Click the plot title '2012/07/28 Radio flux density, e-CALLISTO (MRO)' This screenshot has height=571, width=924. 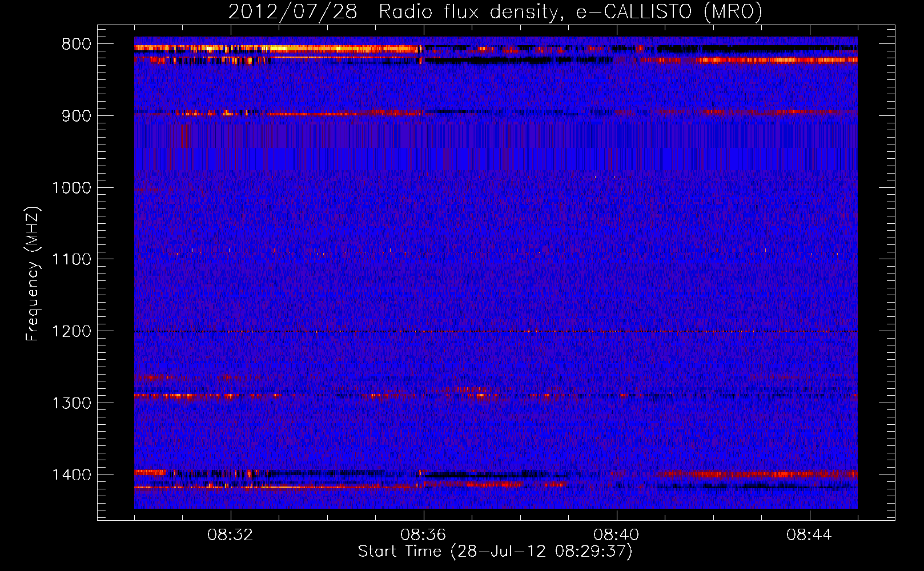point(495,11)
